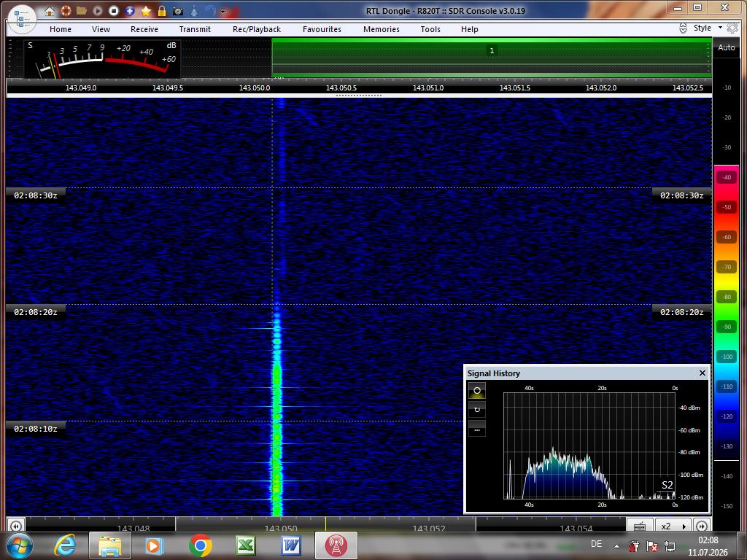
Task: Reset Signal History with refresh icon
Action: tap(477, 410)
